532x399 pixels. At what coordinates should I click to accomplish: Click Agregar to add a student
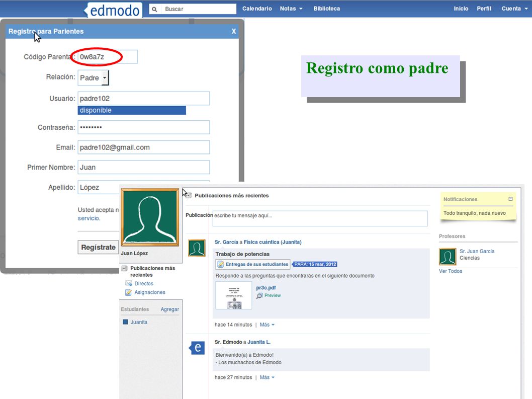point(169,309)
